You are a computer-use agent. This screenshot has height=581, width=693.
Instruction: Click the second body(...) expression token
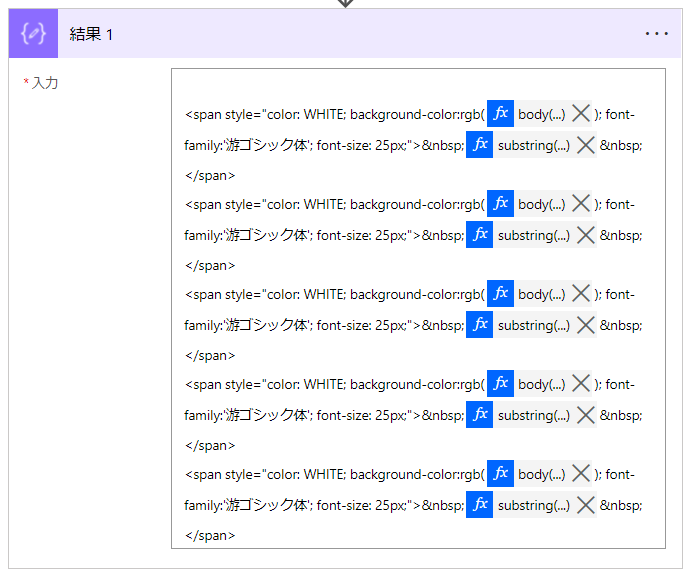[x=541, y=205]
